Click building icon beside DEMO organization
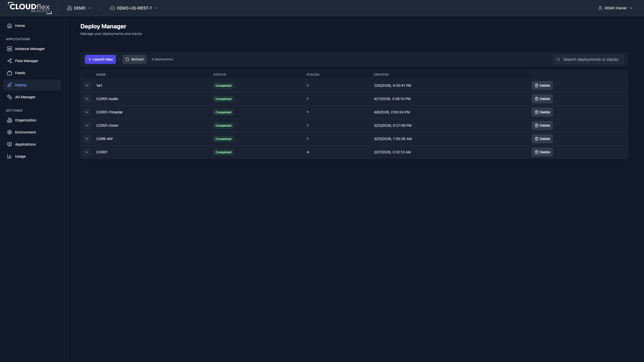This screenshot has height=362, width=644. point(69,8)
